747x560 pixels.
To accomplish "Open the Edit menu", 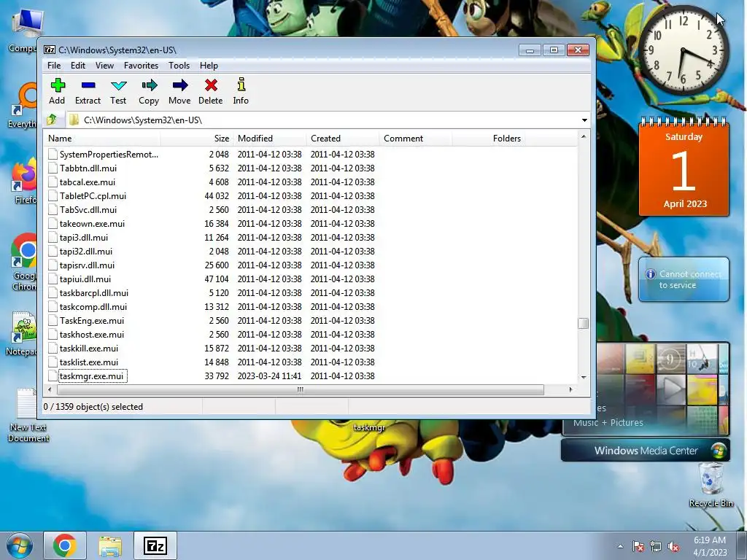I will tap(77, 65).
